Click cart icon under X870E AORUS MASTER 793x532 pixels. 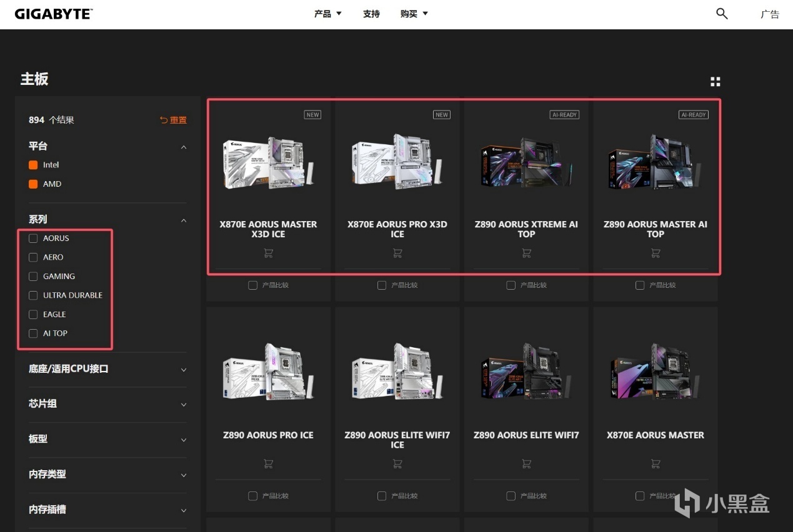click(x=655, y=463)
